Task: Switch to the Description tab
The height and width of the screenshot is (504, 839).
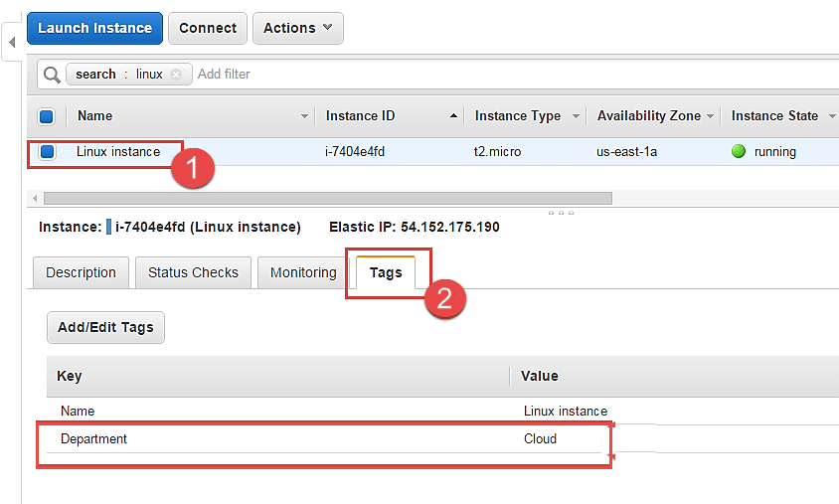Action: click(81, 272)
